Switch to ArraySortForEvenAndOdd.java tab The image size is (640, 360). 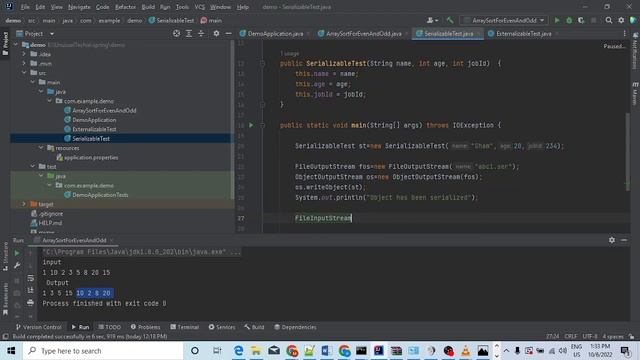tap(364, 33)
